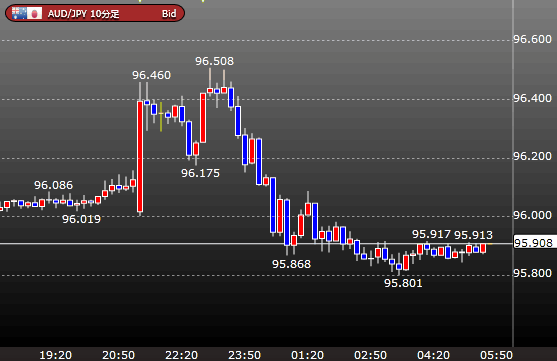Viewport: 557px width, 361px height.
Task: Click the yellow doji candlestick
Action: pyautogui.click(x=161, y=117)
